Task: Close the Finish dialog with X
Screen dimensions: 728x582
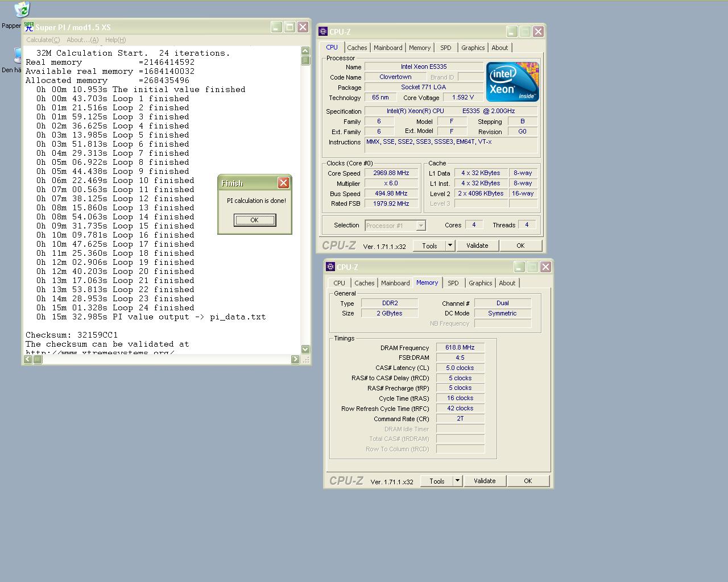Action: (283, 182)
